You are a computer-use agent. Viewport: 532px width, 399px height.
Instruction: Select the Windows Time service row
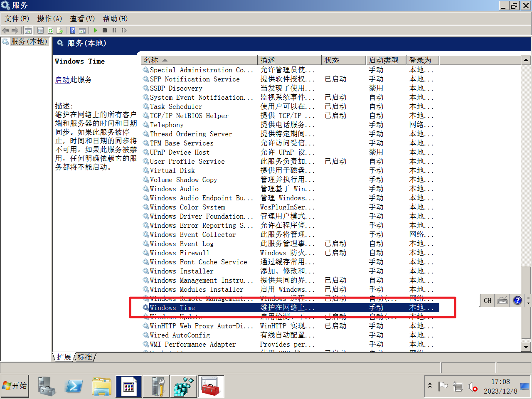click(x=290, y=308)
